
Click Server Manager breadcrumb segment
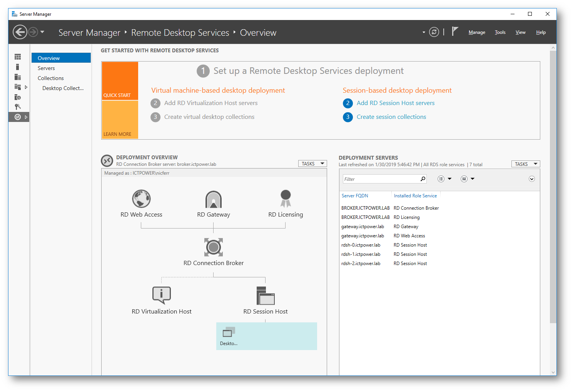(89, 33)
